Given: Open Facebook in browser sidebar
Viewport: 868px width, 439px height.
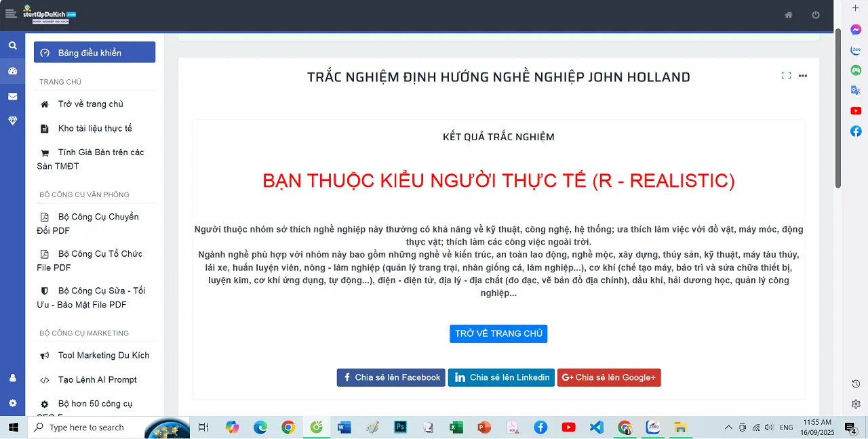Looking at the screenshot, I should (x=856, y=131).
